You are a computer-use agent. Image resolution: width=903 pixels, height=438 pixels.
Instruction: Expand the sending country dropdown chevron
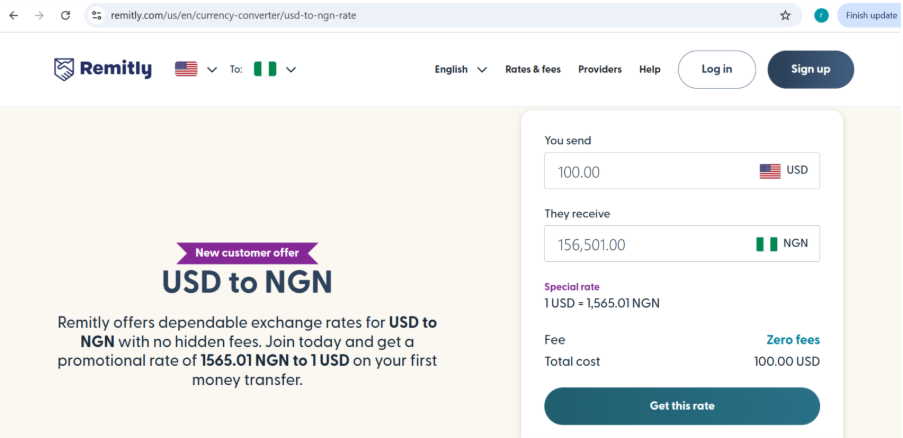pyautogui.click(x=212, y=70)
